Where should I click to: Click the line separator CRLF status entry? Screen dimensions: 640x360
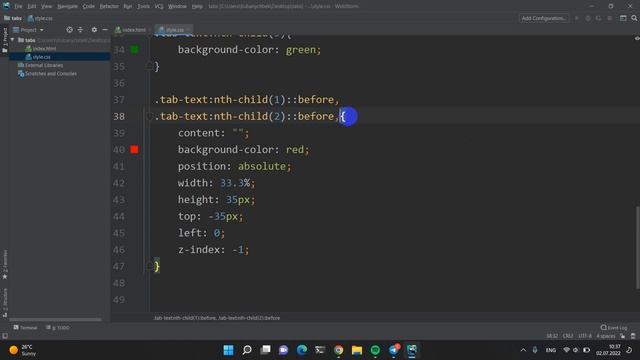568,336
